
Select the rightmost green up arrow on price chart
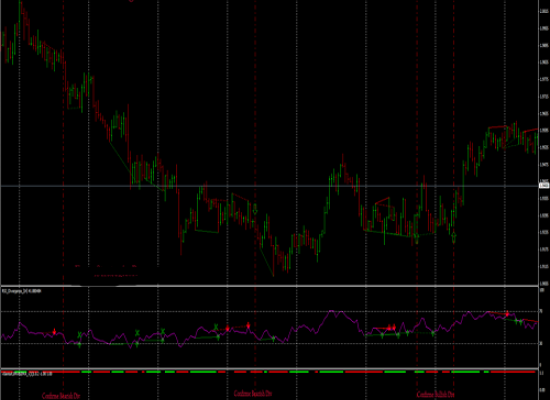454,237
